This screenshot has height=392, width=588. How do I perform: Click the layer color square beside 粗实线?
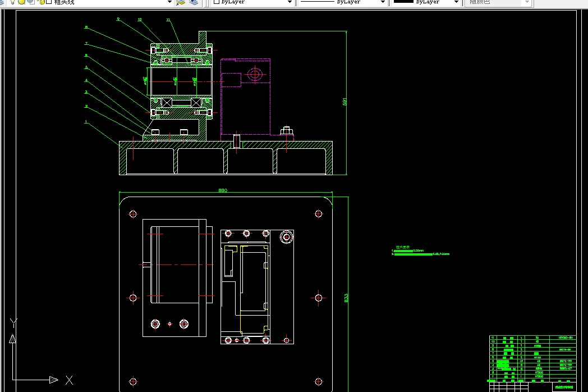[49, 2]
